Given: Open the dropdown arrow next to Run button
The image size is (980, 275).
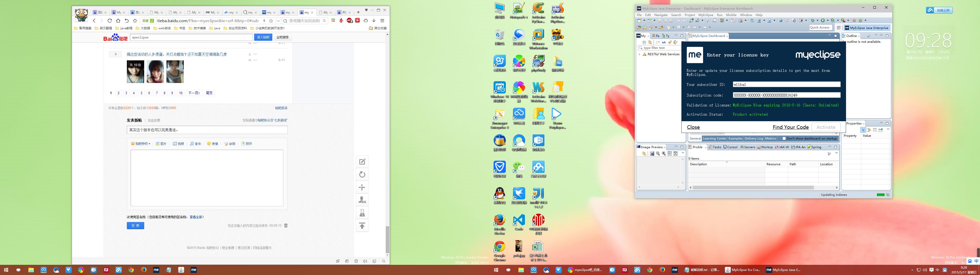Looking at the screenshot, I should point(827,21).
